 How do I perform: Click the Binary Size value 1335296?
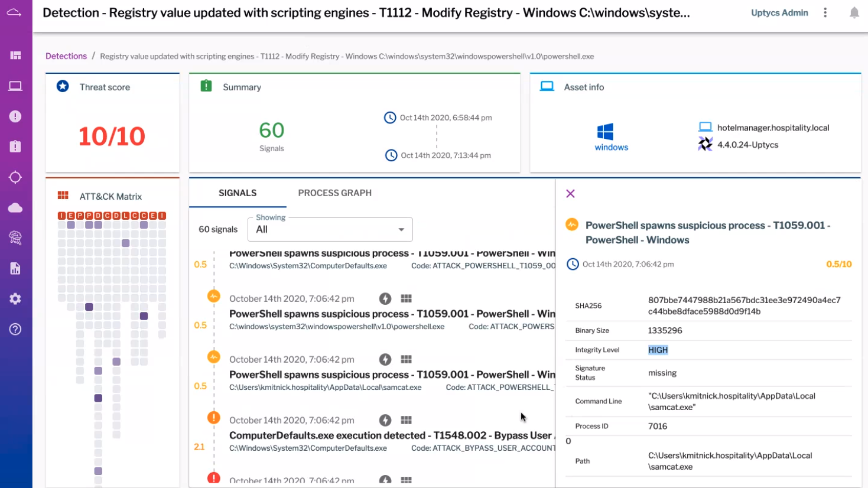[665, 330]
